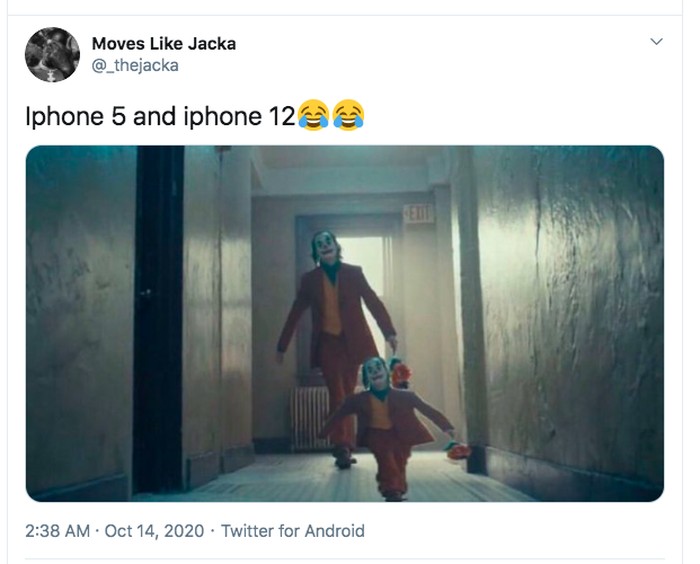The height and width of the screenshot is (564, 700).
Task: Click the Moves Like Jacka profile avatar
Action: coord(52,54)
